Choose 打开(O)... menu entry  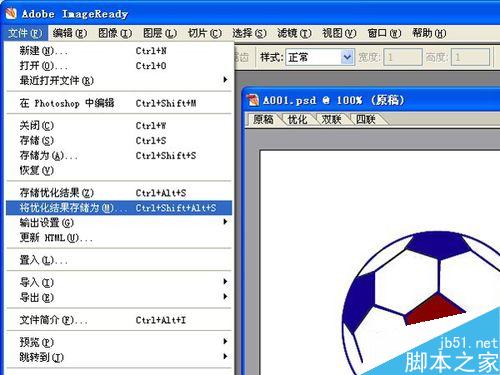[x=119, y=66]
